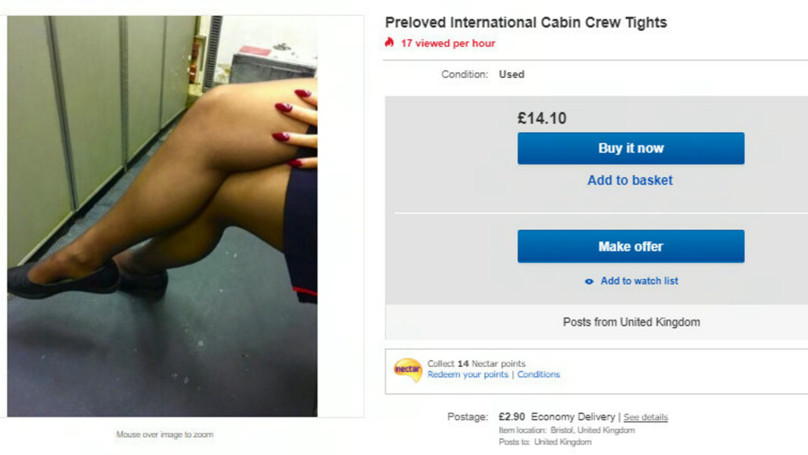Open See details for postage
This screenshot has width=808, height=455.
click(x=646, y=417)
